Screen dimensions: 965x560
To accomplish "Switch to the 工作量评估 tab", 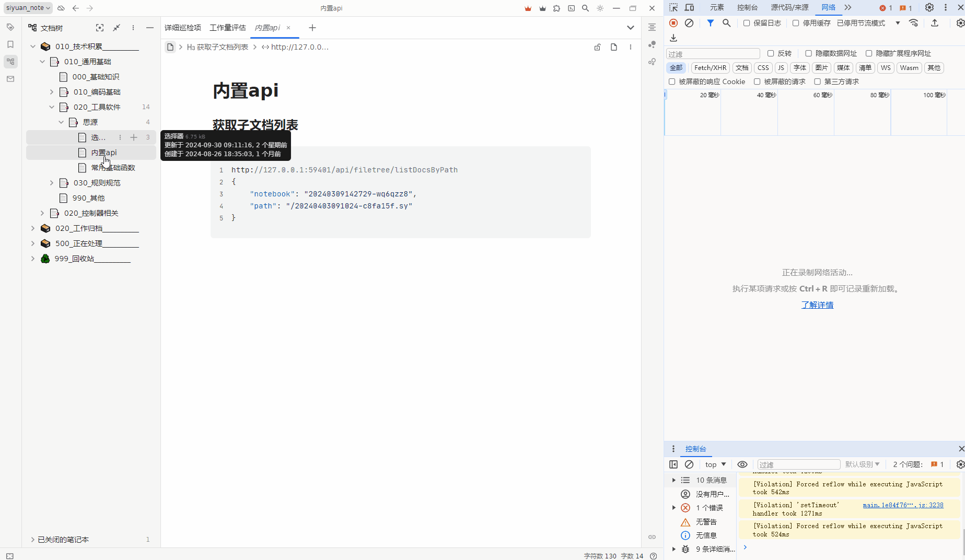I will 227,28.
